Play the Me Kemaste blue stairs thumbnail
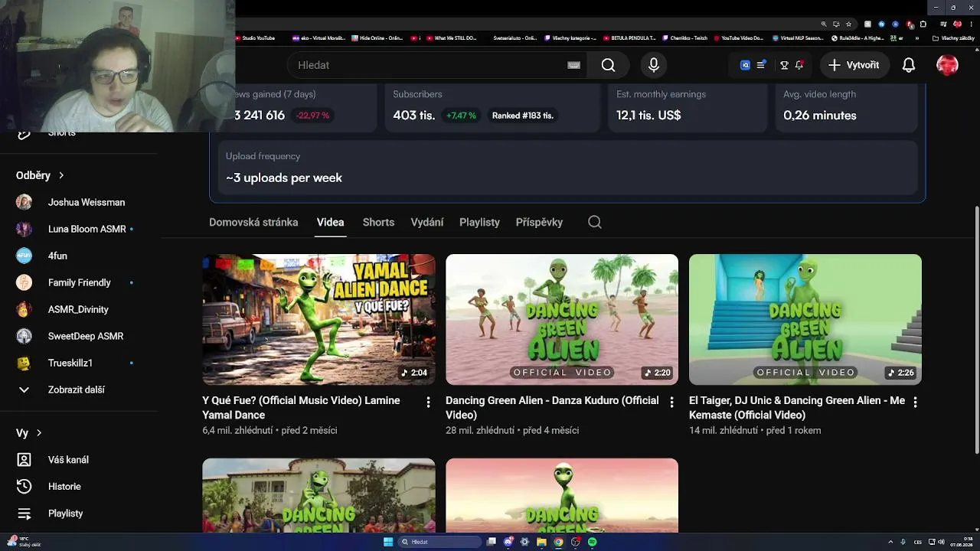Screen dimensions: 980x551 [805, 319]
